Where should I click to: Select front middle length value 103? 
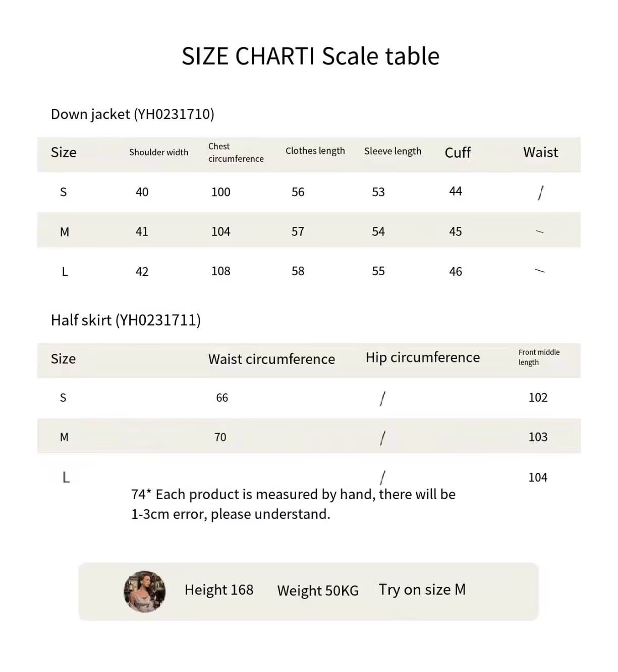click(538, 437)
